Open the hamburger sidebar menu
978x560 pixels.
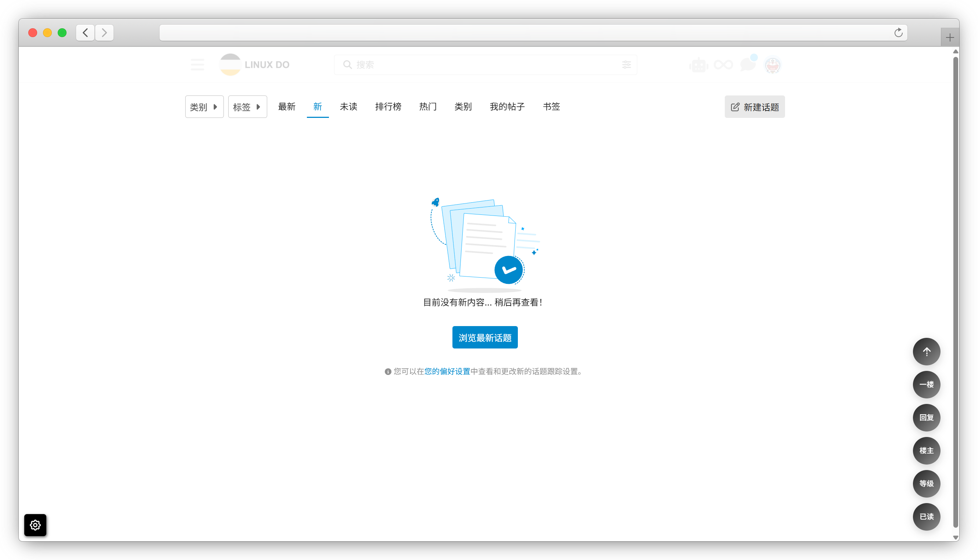(197, 65)
